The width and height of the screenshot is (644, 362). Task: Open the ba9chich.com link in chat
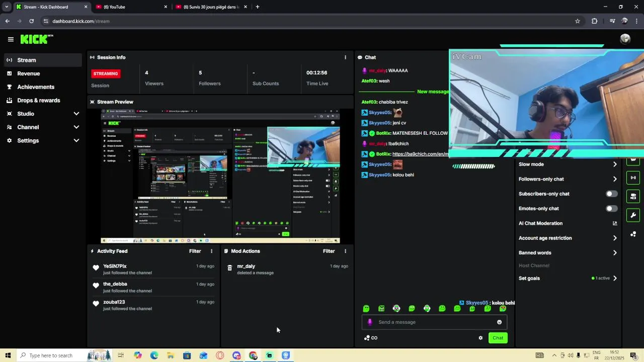[420, 154]
